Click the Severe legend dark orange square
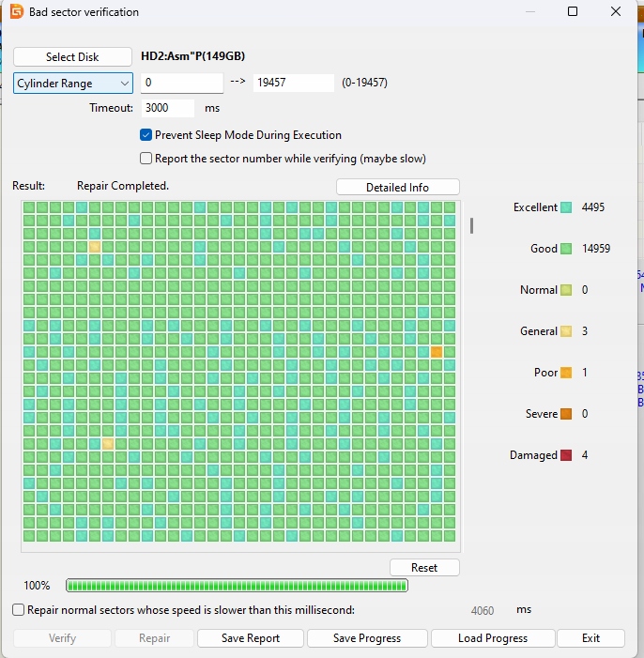Screen dimensions: 644x658 click(x=566, y=414)
